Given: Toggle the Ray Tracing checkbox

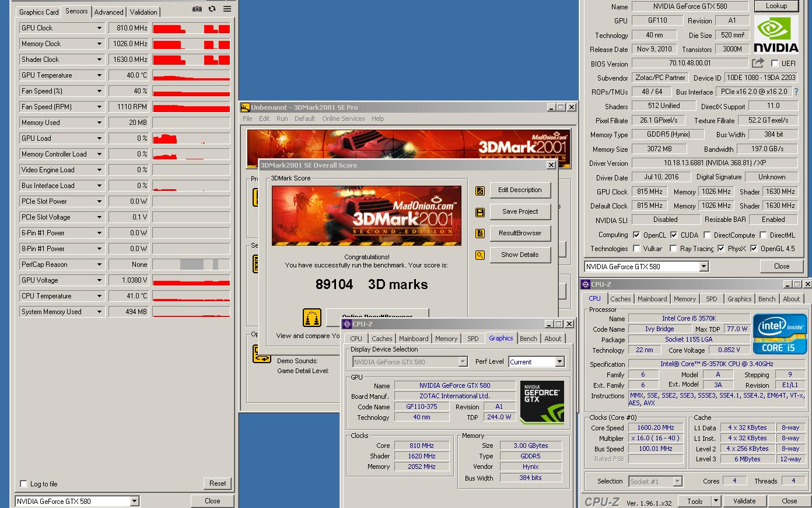Looking at the screenshot, I should click(674, 248).
